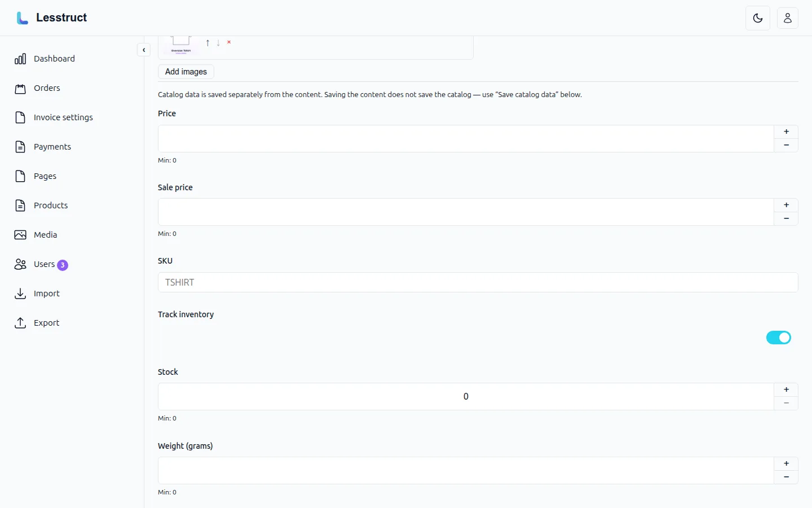The width and height of the screenshot is (812, 508).
Task: Open user account menu icon
Action: (x=788, y=18)
